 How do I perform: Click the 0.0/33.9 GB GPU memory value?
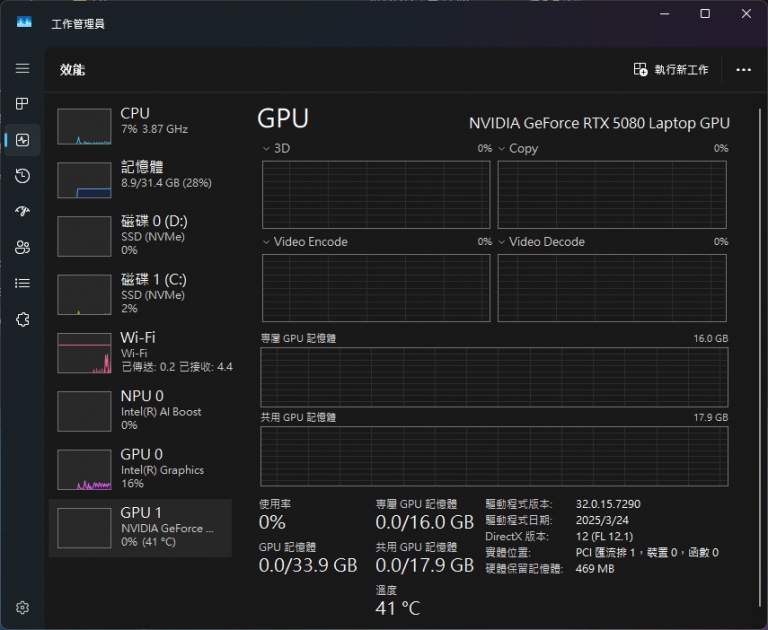tap(308, 565)
